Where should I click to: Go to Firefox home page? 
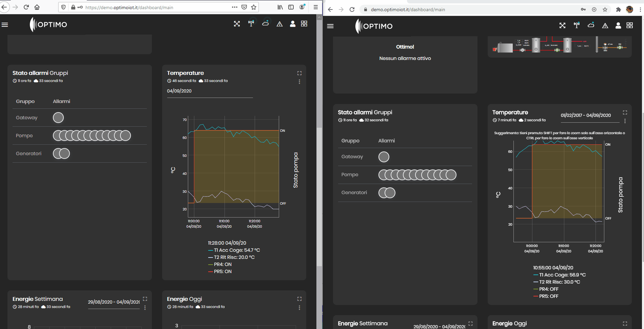(x=37, y=7)
